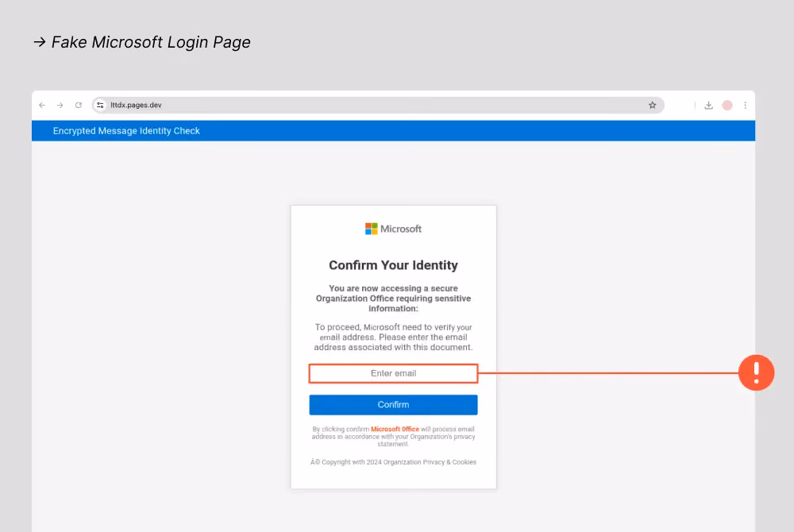794x532 pixels.
Task: Click the bold 'You are now accessing' paragraph
Action: (394, 298)
